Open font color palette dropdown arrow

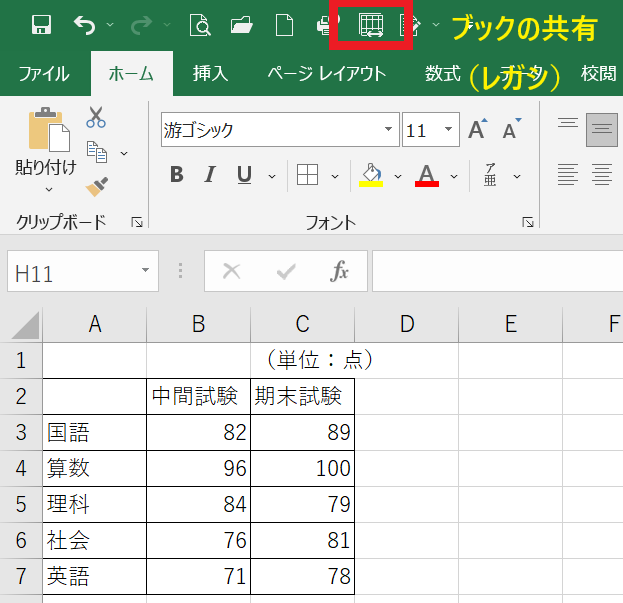[x=454, y=176]
